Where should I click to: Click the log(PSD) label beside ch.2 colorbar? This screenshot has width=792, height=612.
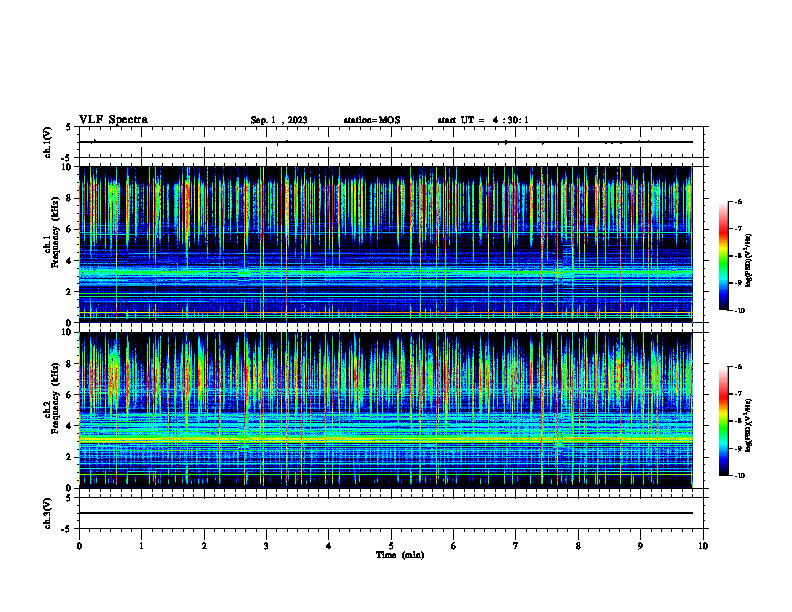[x=749, y=425]
